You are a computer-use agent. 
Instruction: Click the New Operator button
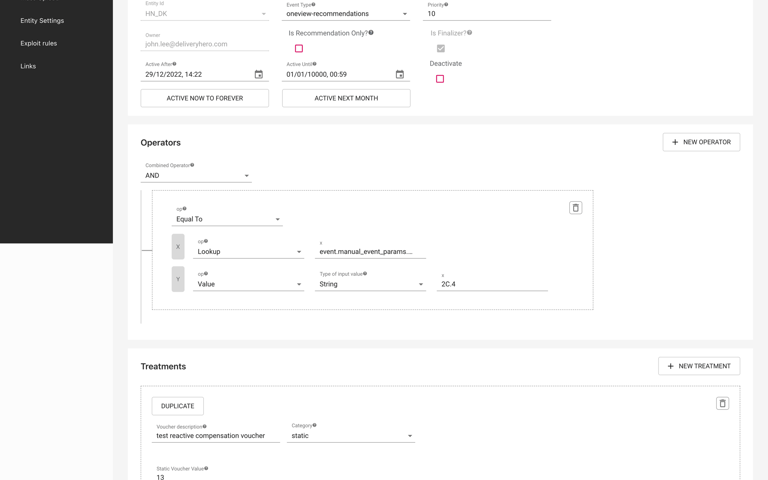point(701,142)
